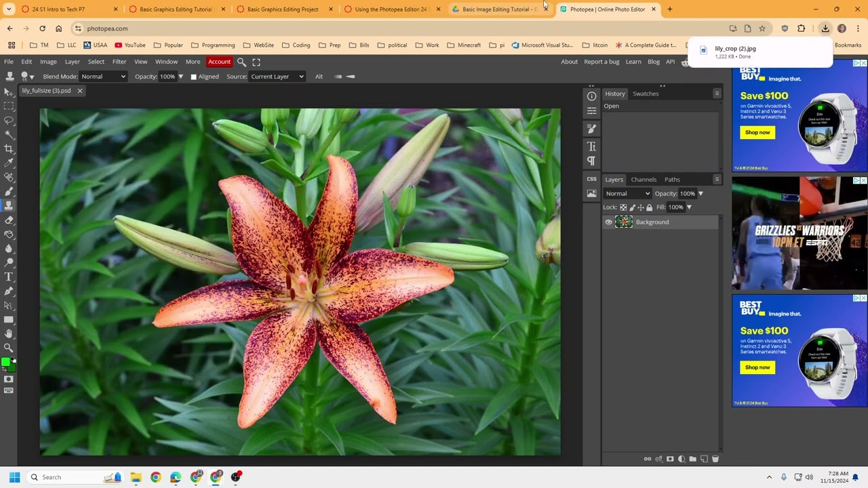
Task: Toggle lock transparent pixels for layer
Action: pos(623,207)
